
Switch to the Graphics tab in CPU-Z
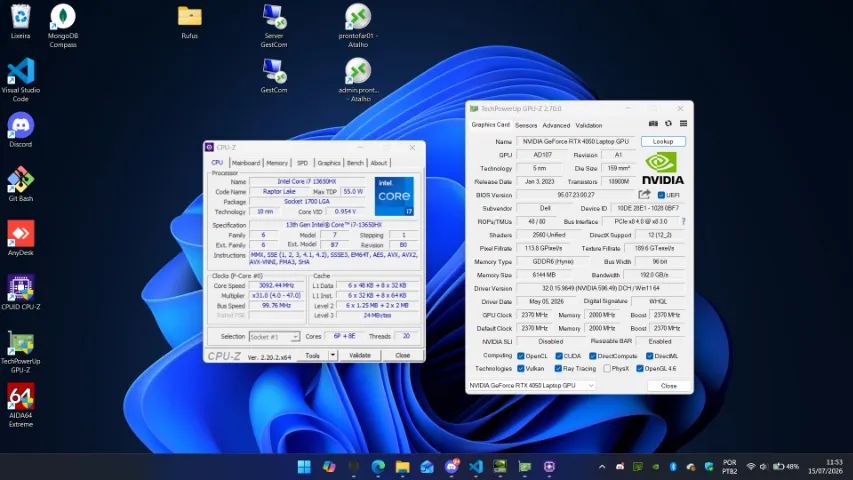[x=329, y=163]
